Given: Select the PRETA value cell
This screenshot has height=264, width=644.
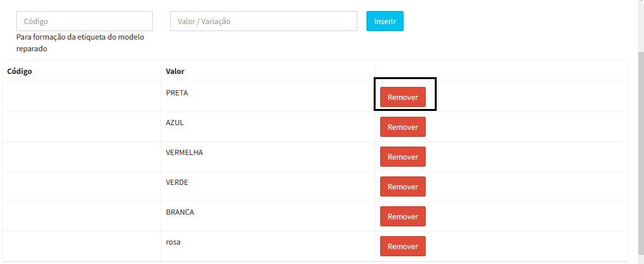Looking at the screenshot, I should [x=177, y=93].
